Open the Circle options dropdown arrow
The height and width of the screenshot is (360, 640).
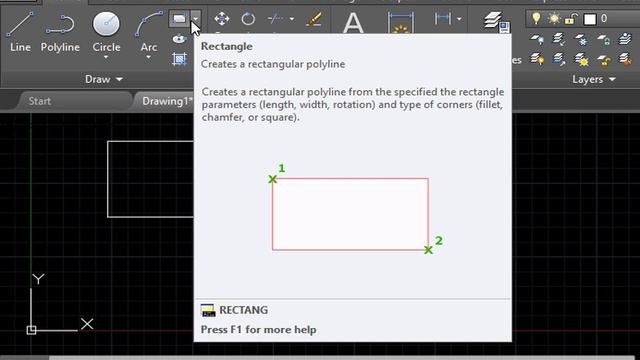pyautogui.click(x=106, y=57)
